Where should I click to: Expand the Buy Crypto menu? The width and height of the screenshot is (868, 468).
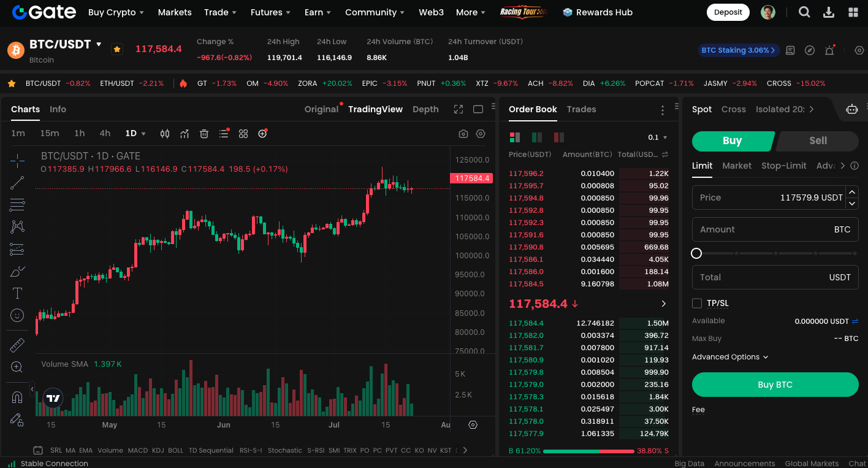coord(116,12)
